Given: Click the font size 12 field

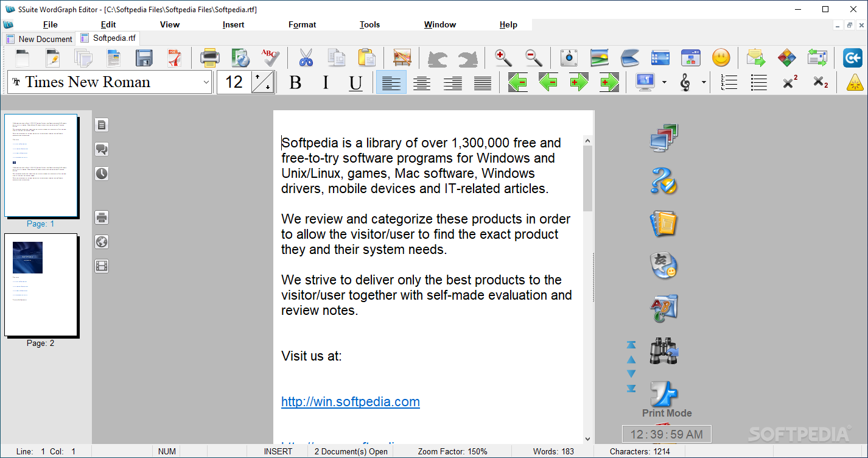Looking at the screenshot, I should 234,82.
